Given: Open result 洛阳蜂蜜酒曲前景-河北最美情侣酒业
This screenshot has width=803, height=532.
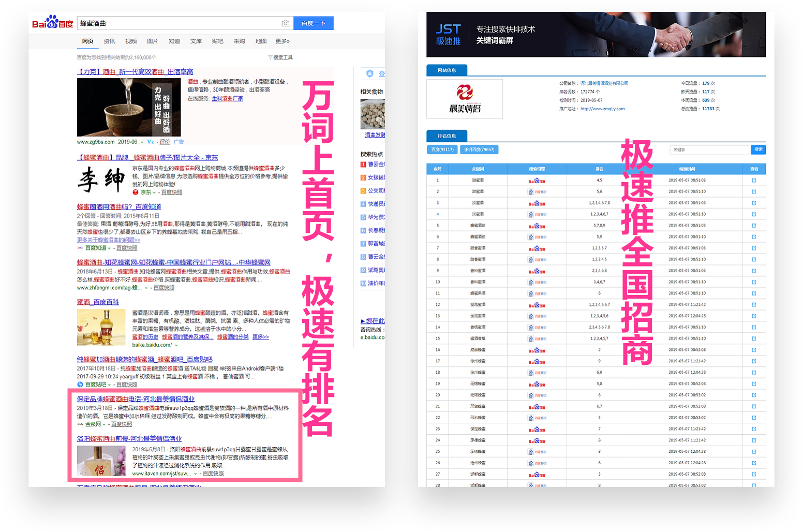Looking at the screenshot, I should pyautogui.click(x=129, y=439).
